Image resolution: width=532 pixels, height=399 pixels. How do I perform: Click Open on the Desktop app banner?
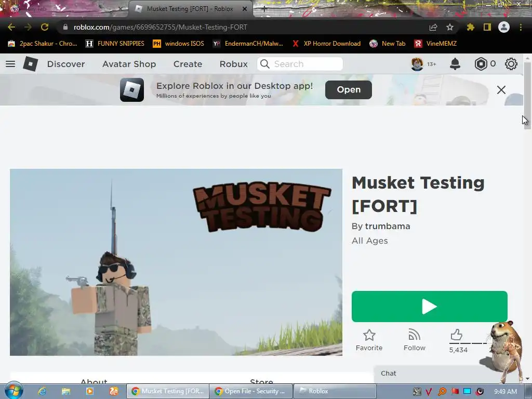349,90
